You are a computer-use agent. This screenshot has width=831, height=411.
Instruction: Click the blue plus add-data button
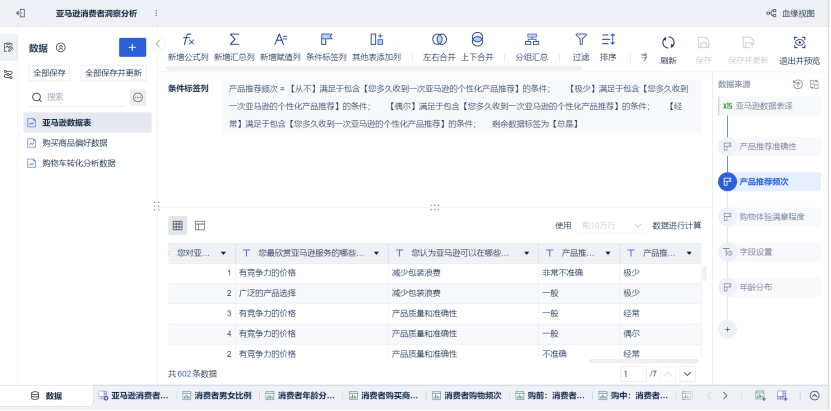click(x=132, y=47)
